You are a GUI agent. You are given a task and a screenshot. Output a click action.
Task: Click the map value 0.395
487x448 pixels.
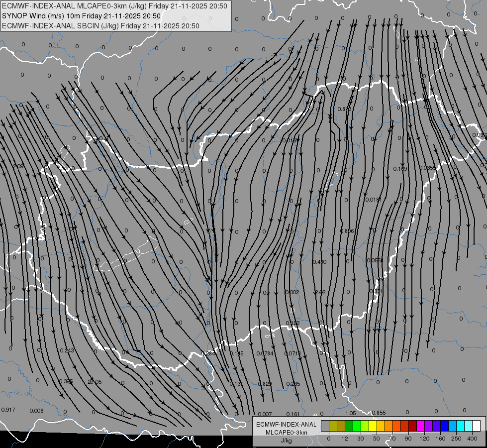(x=66, y=381)
